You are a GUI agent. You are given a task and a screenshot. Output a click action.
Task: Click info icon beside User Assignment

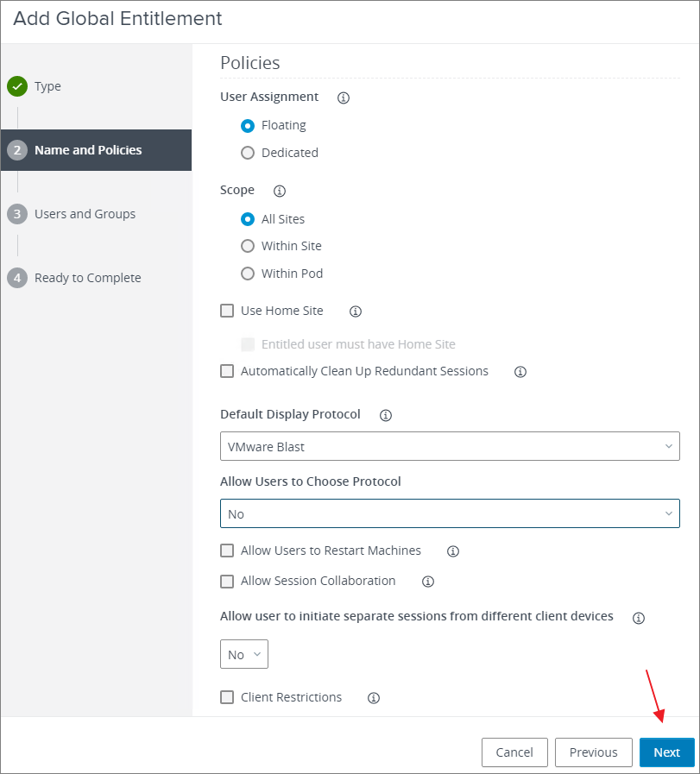point(344,98)
